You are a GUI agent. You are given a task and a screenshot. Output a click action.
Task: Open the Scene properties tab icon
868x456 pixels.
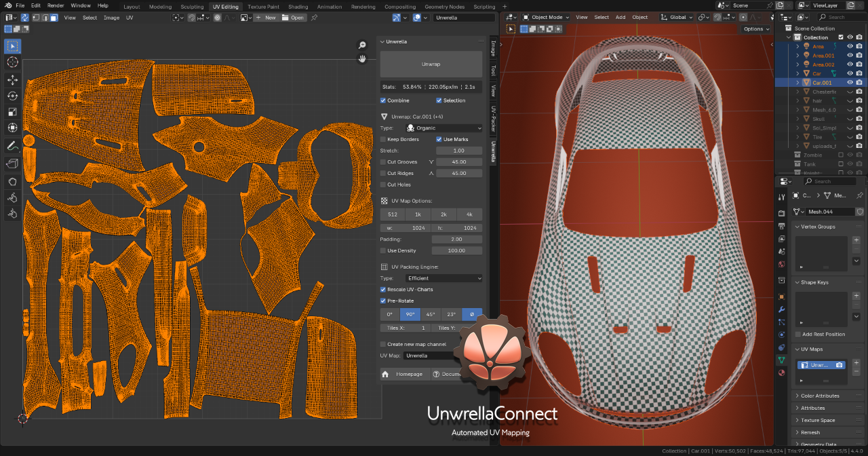pyautogui.click(x=782, y=252)
